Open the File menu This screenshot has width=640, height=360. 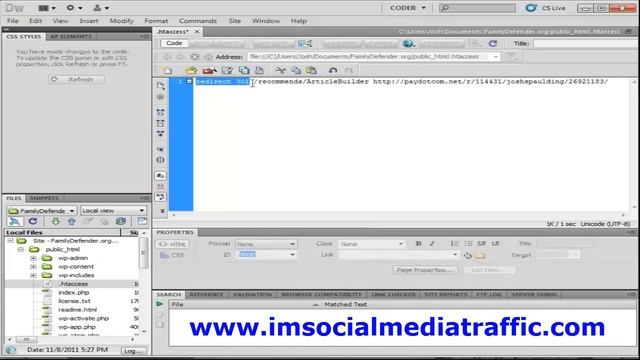tap(13, 21)
